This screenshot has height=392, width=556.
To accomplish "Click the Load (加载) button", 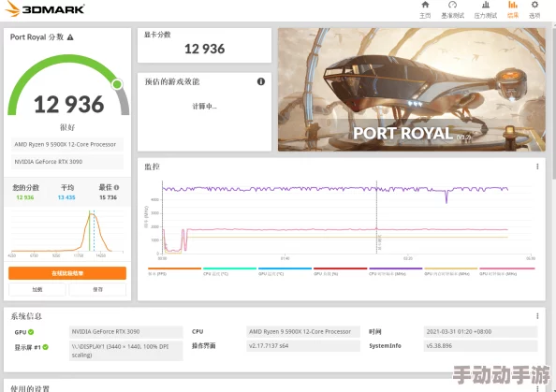I will pyautogui.click(x=37, y=290).
